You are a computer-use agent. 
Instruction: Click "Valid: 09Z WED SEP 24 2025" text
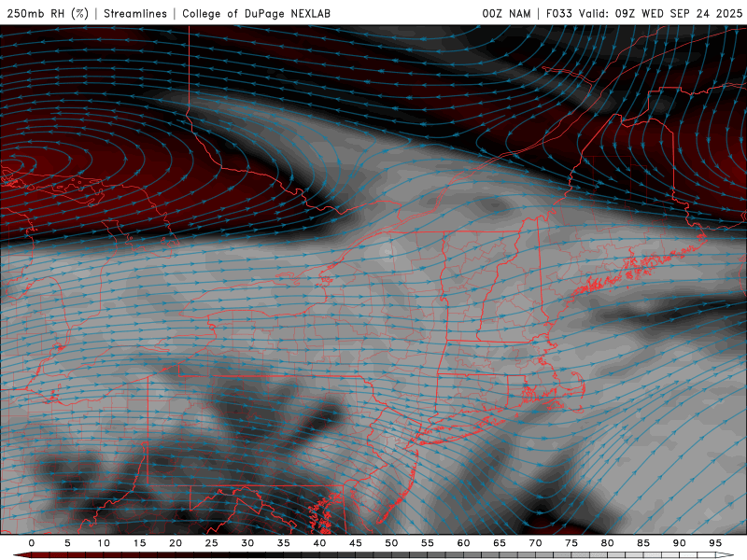point(661,14)
